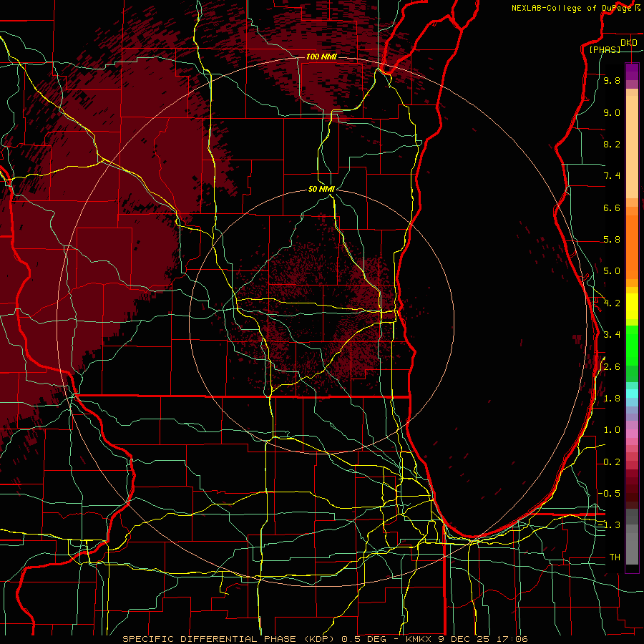Click the 7.4 scale value
The height and width of the screenshot is (644, 644).
[x=612, y=176]
